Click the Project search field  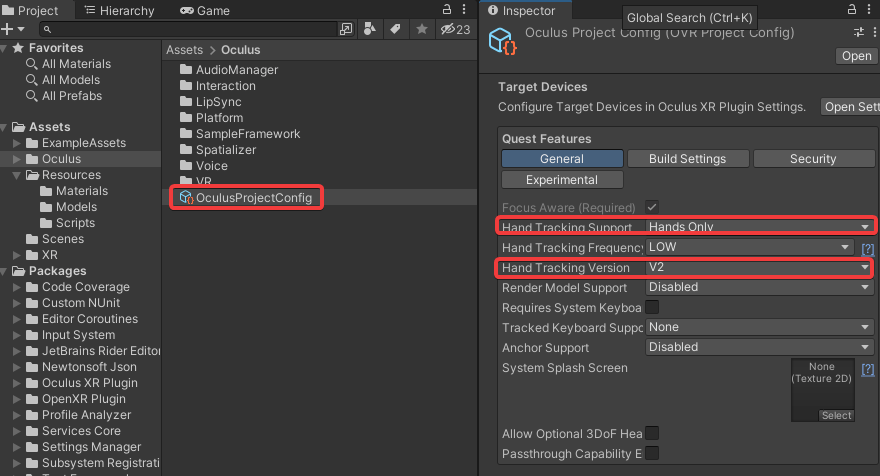(188, 29)
